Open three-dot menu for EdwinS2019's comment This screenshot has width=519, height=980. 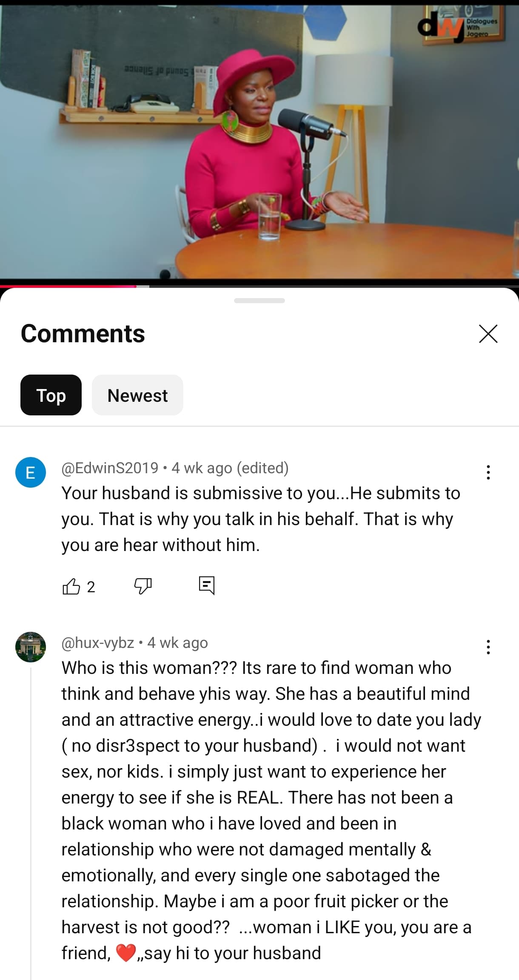(x=488, y=472)
